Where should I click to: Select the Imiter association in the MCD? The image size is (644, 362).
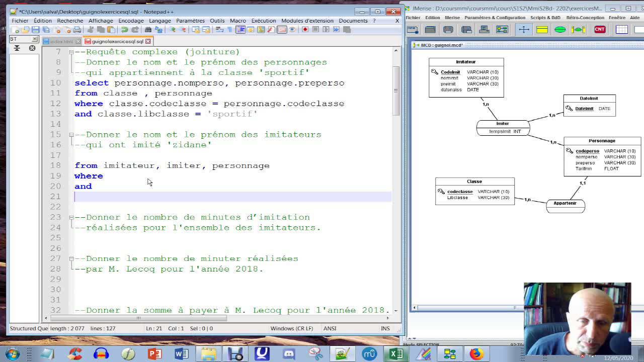click(x=503, y=128)
